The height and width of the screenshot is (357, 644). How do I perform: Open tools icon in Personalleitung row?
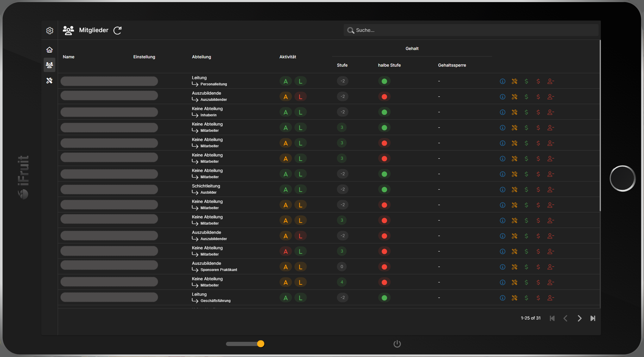(514, 81)
